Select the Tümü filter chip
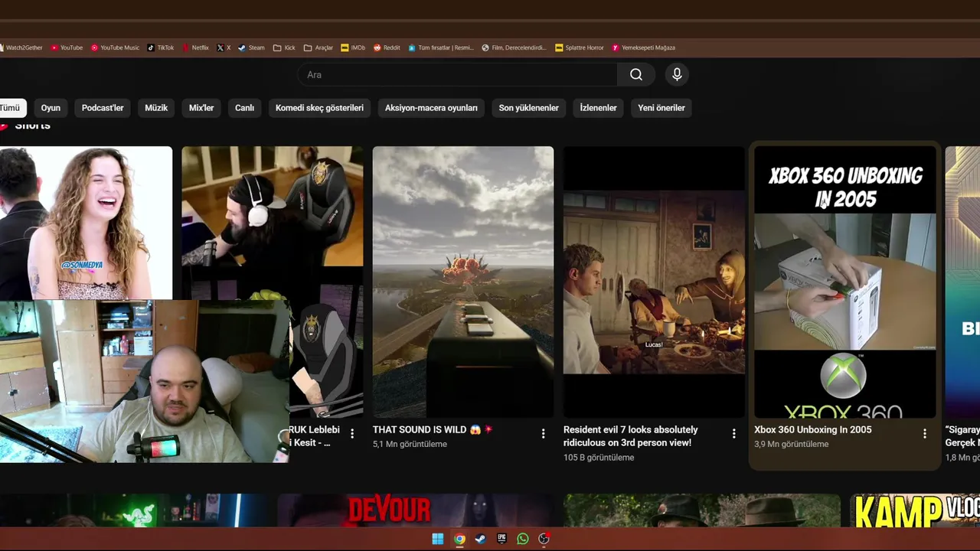Viewport: 980px width, 551px height. tap(11, 108)
